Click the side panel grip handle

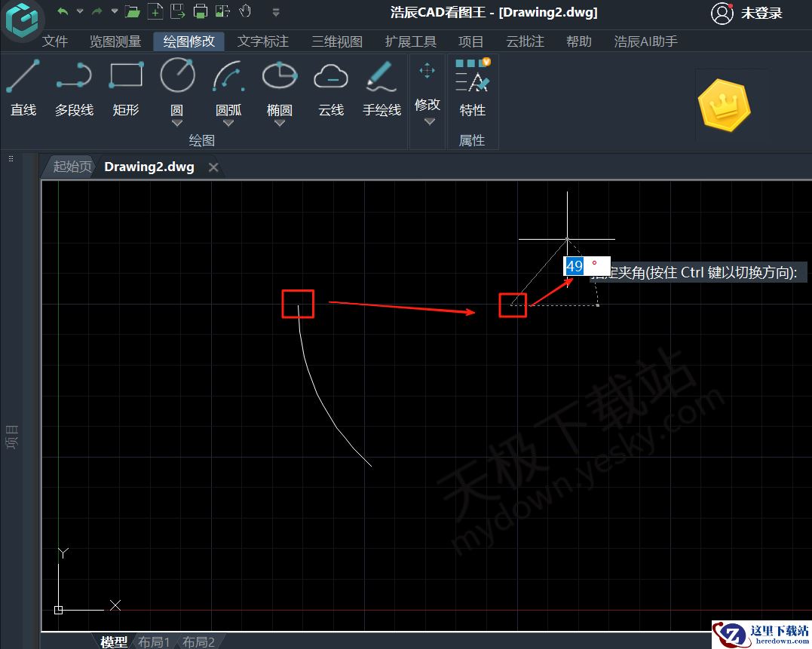tap(11, 159)
